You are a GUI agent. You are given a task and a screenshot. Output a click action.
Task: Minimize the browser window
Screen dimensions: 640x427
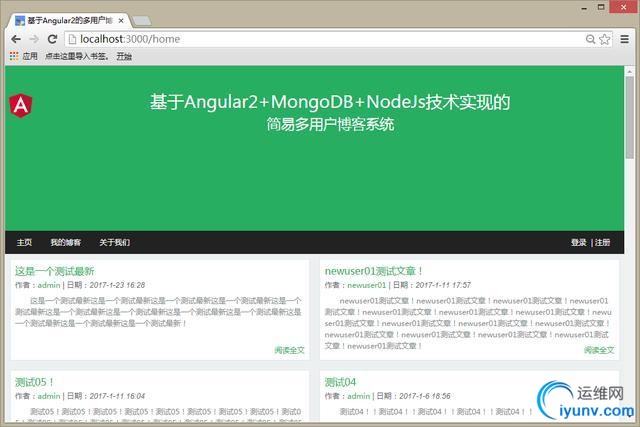[x=584, y=7]
